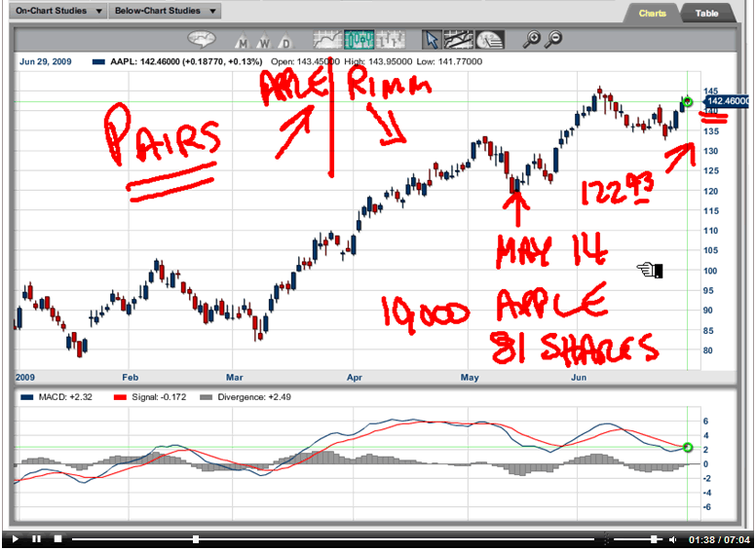Click the MACD: +2.32 legend entry
The height and width of the screenshot is (551, 756).
(x=65, y=397)
